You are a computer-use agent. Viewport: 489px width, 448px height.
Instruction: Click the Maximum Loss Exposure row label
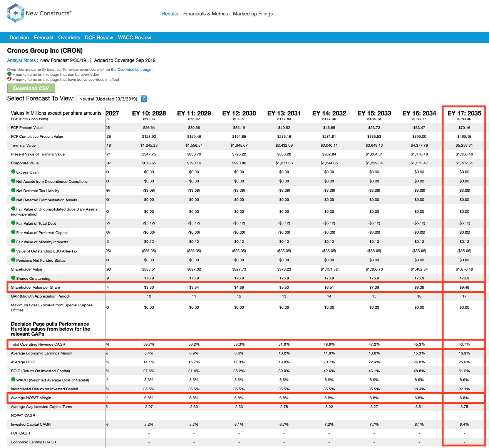tap(52, 308)
